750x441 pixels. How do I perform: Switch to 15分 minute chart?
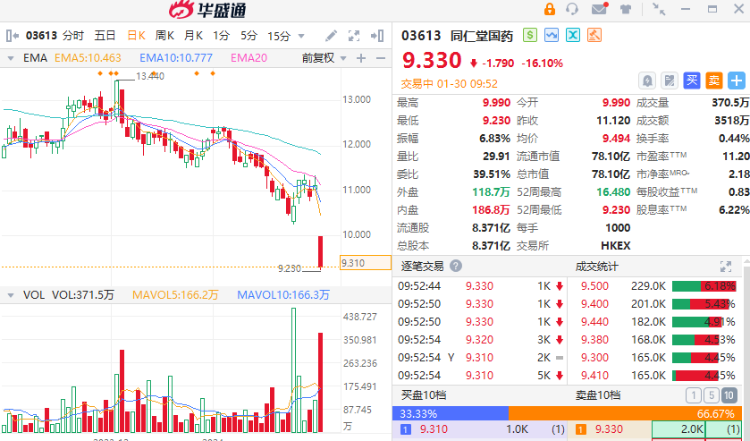[x=279, y=35]
